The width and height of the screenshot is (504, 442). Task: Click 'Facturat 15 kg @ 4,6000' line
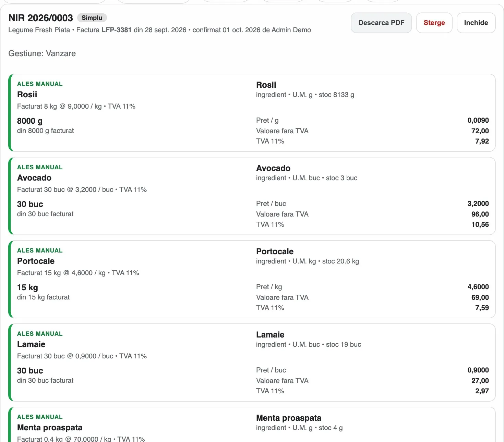(x=78, y=273)
